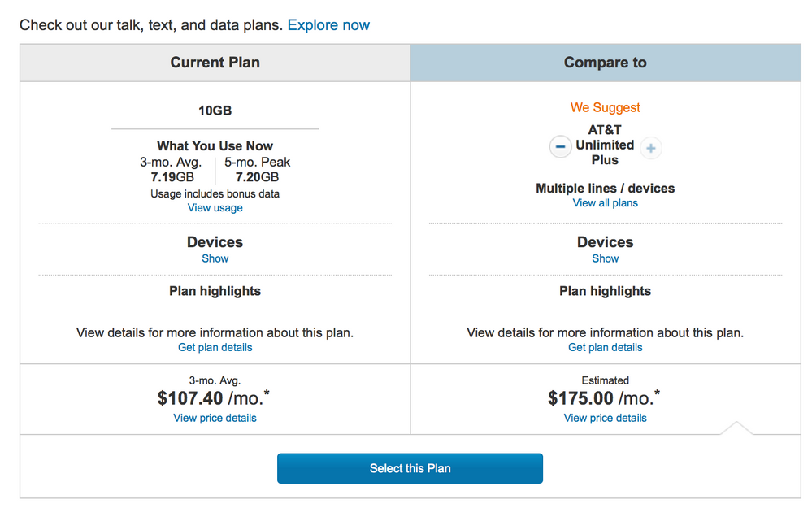The width and height of the screenshot is (812, 508).
Task: Click the AT&T Unlimited Plus plan name
Action: (x=606, y=145)
